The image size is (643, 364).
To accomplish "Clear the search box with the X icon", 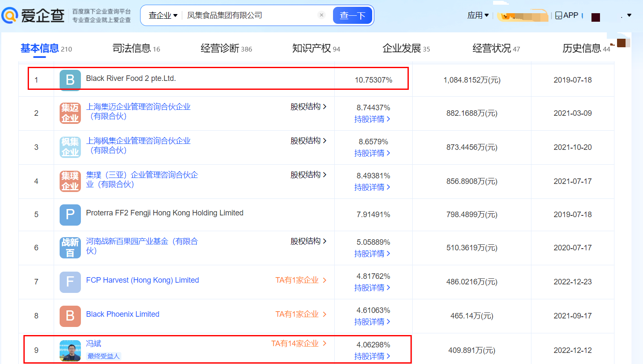I will point(321,15).
